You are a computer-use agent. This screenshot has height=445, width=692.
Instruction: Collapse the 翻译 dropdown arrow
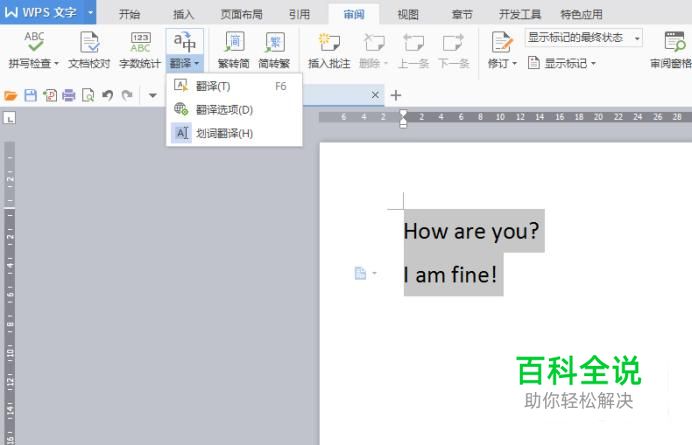pos(197,64)
